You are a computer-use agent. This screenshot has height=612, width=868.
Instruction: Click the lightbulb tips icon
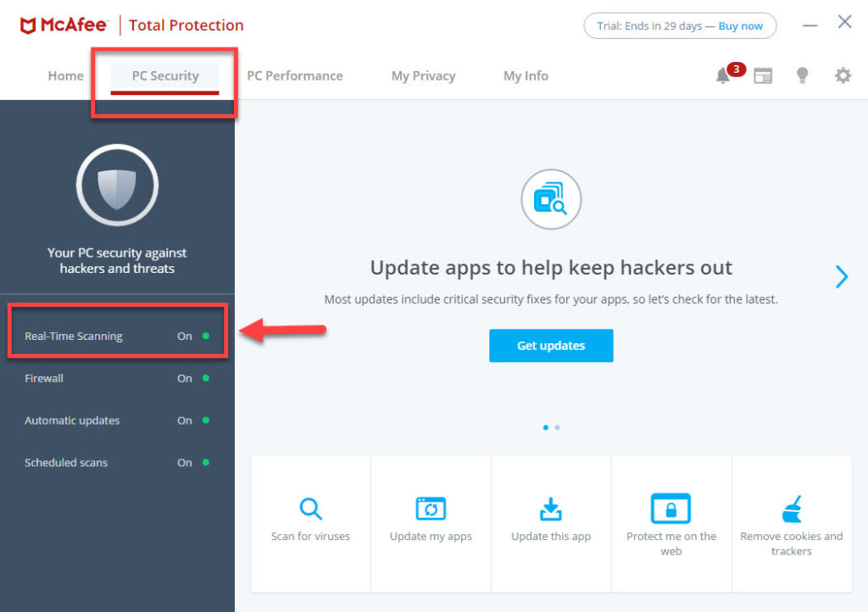click(802, 75)
